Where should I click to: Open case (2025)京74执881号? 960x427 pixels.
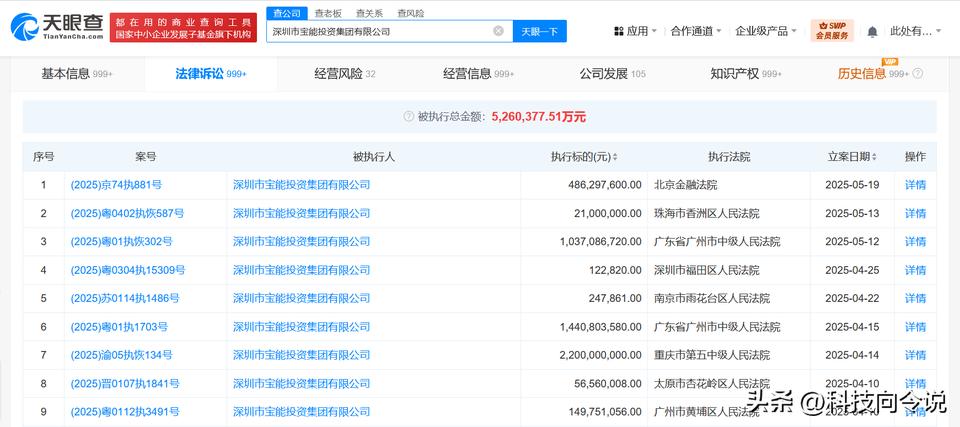tap(116, 185)
